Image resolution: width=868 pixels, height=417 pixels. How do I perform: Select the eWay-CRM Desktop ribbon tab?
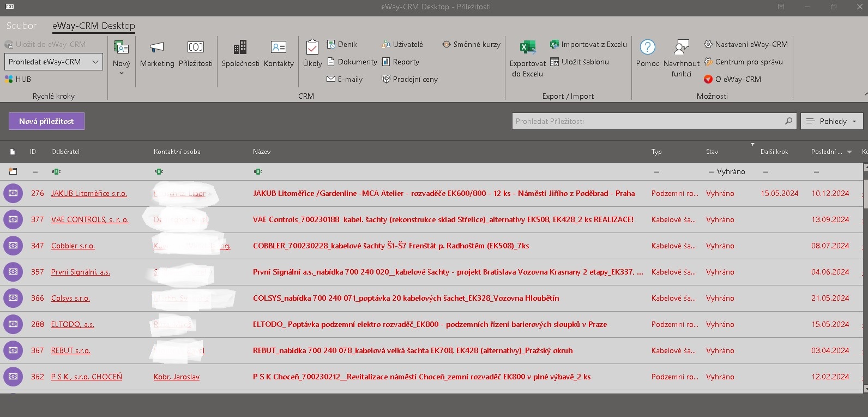(x=94, y=26)
